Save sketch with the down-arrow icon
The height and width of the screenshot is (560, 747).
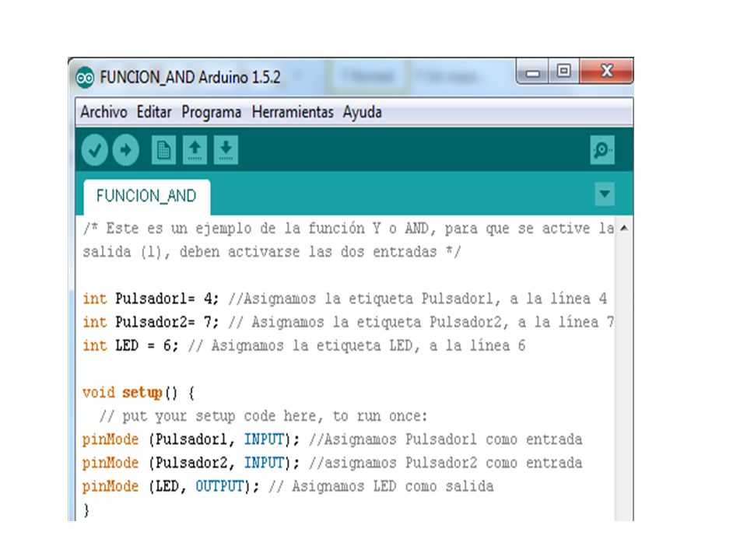226,150
